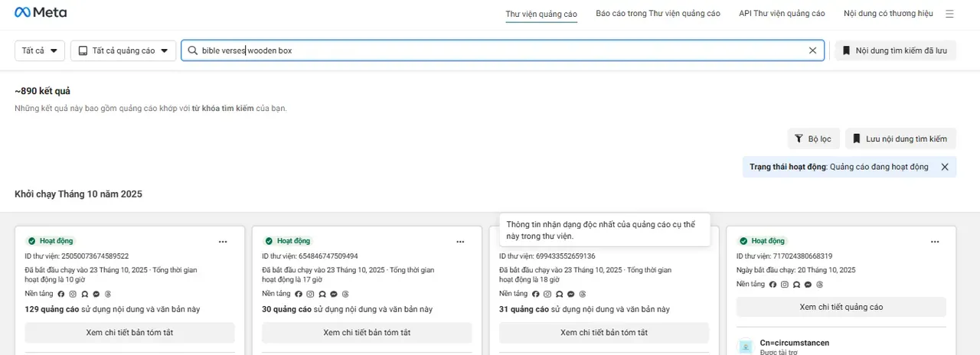
Task: View 'Xem chi tiết bản tóm tắt' for 129-ad card
Action: point(129,333)
